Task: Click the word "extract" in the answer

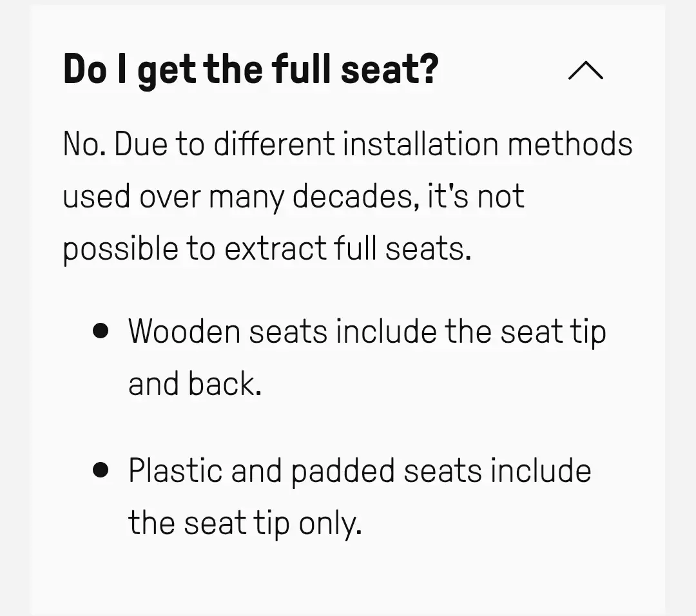Action: pyautogui.click(x=276, y=249)
